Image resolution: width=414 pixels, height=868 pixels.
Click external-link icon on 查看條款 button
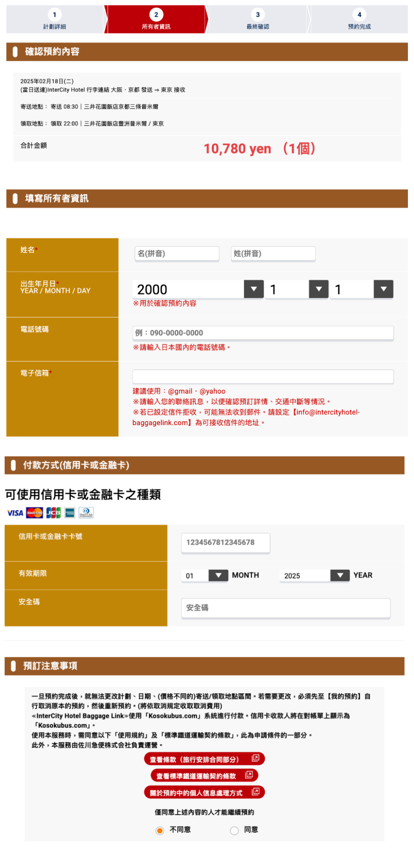pyautogui.click(x=255, y=758)
